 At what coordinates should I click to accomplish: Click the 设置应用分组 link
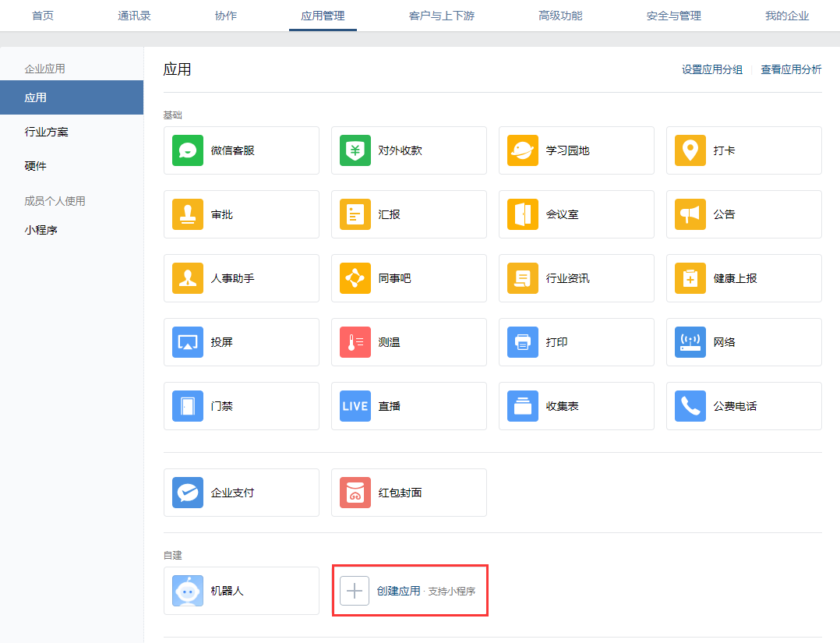[712, 69]
